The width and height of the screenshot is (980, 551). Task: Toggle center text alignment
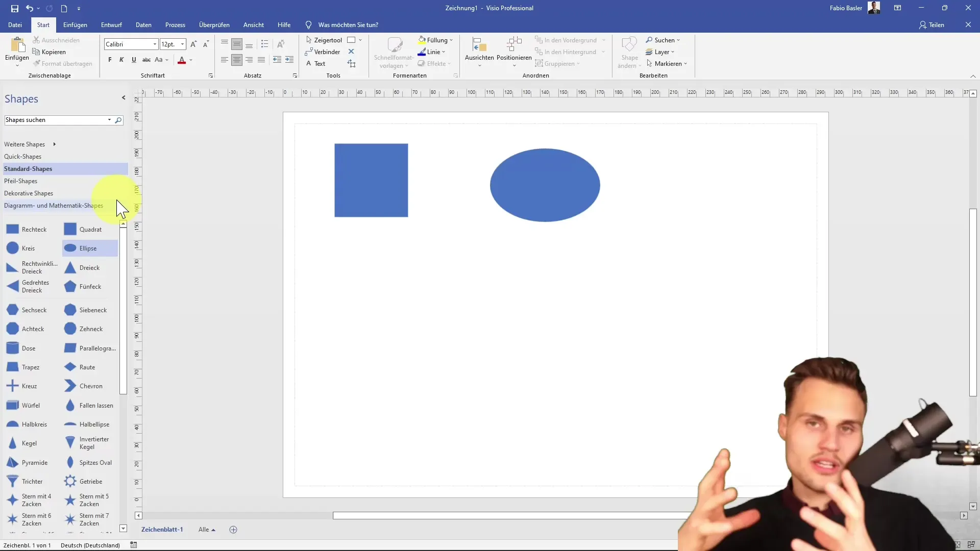tap(237, 60)
